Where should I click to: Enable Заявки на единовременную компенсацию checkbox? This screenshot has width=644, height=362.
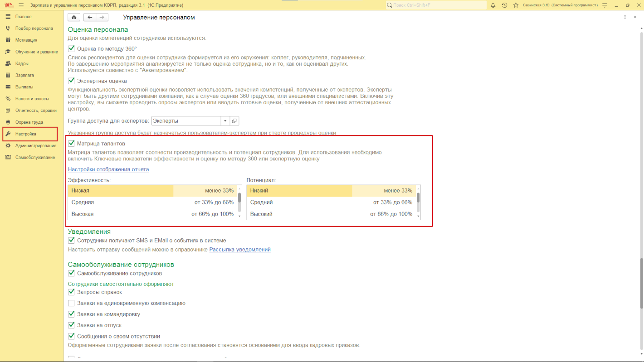71,304
